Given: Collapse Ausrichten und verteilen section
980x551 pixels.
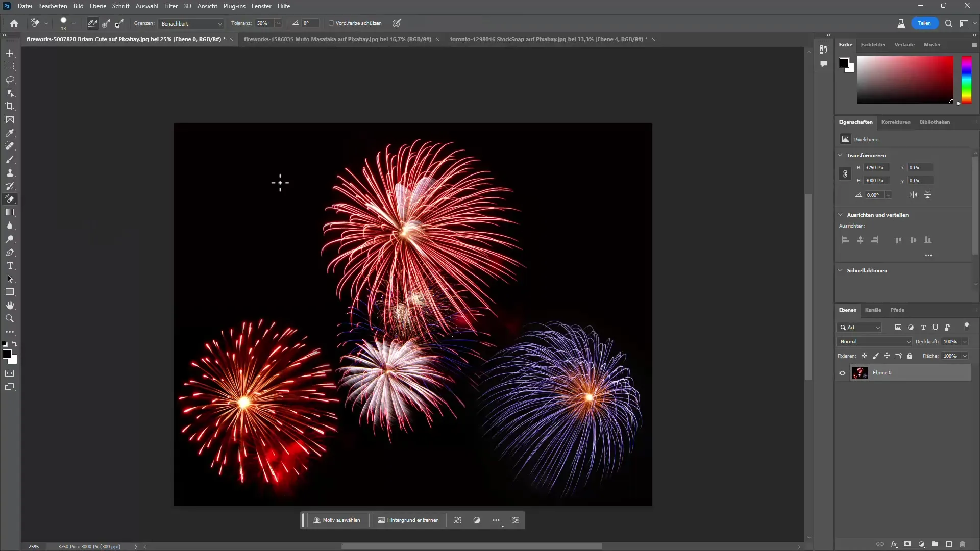Looking at the screenshot, I should [x=840, y=215].
